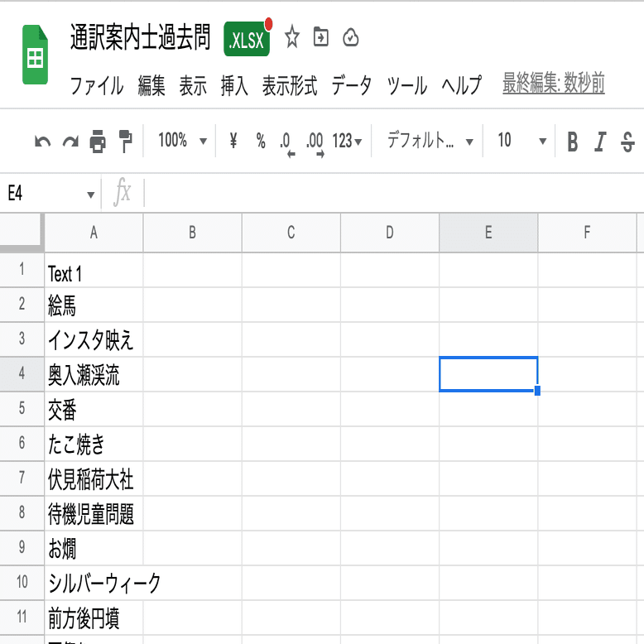Select column F header

pyautogui.click(x=587, y=233)
